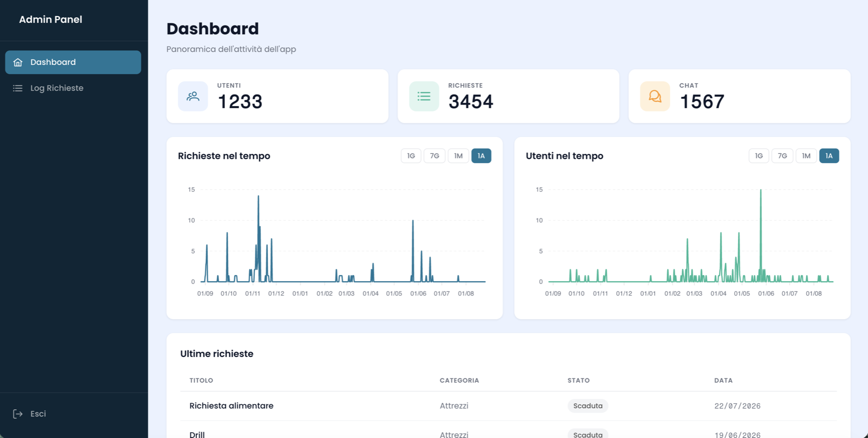Click the Panoramica dell'attività dell'app subtitle
Viewport: 868px width, 438px height.
(231, 49)
